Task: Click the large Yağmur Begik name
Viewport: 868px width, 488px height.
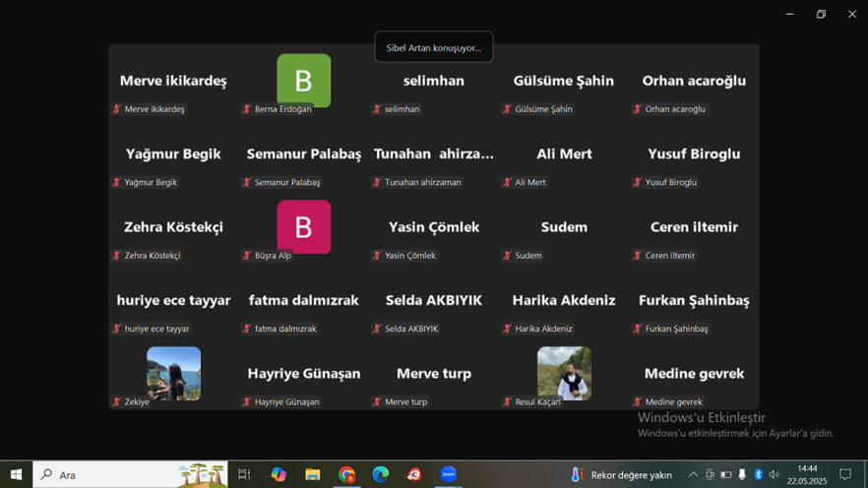Action: (173, 153)
